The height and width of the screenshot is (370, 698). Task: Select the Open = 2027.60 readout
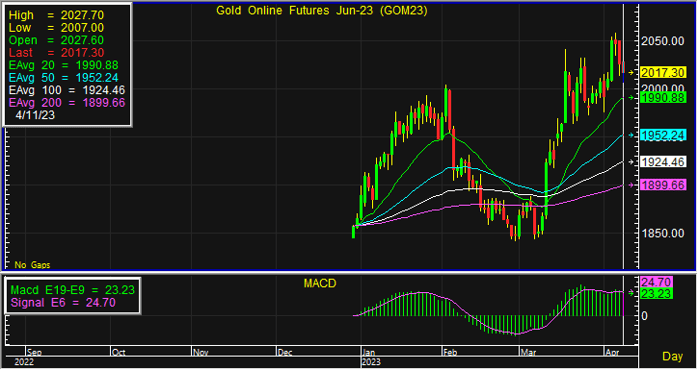pyautogui.click(x=56, y=40)
